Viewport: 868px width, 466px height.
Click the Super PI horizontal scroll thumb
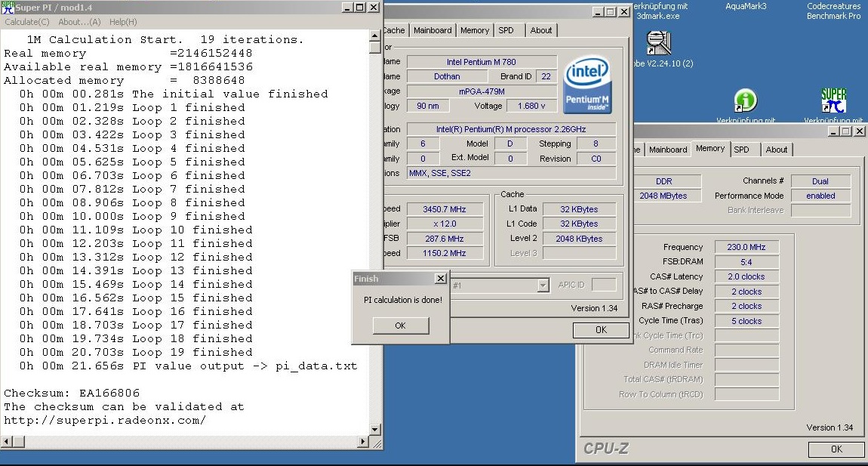click(19, 442)
